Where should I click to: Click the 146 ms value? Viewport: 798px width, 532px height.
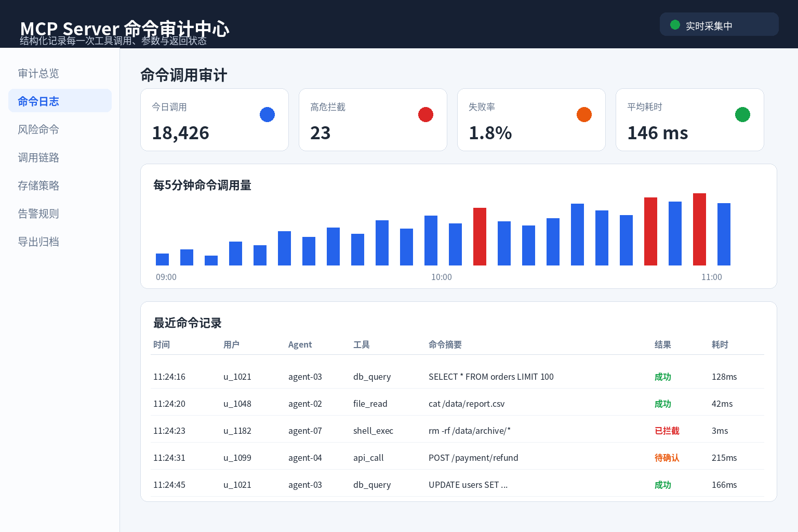[x=657, y=133]
